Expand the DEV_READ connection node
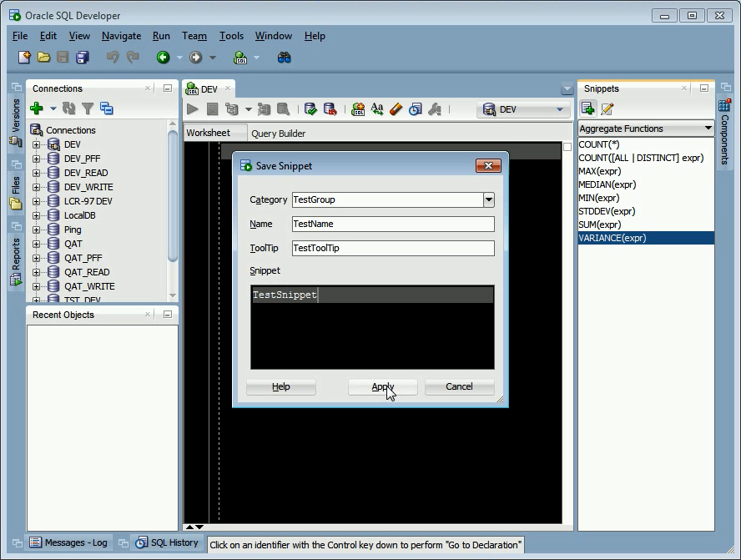Screen dimensions: 741x560 (37, 173)
